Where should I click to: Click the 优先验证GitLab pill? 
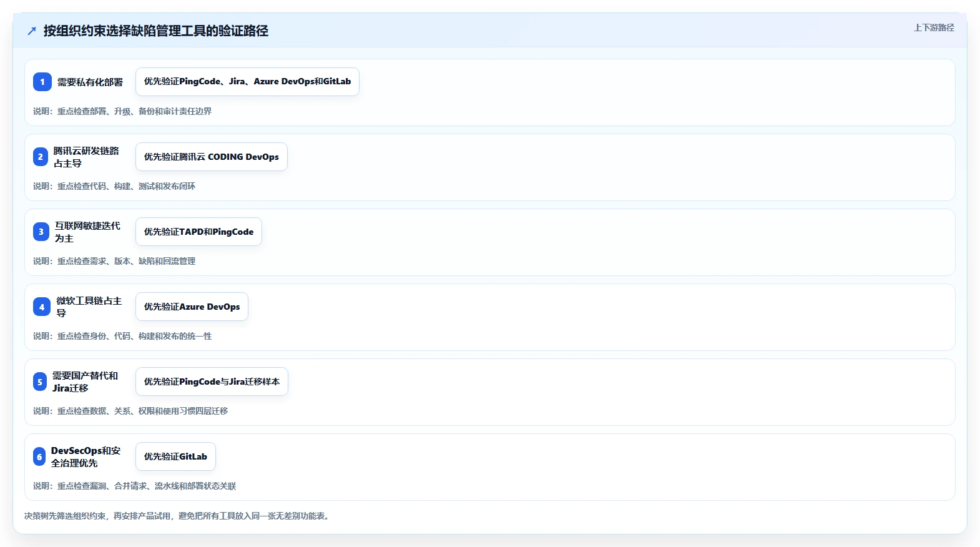(175, 456)
